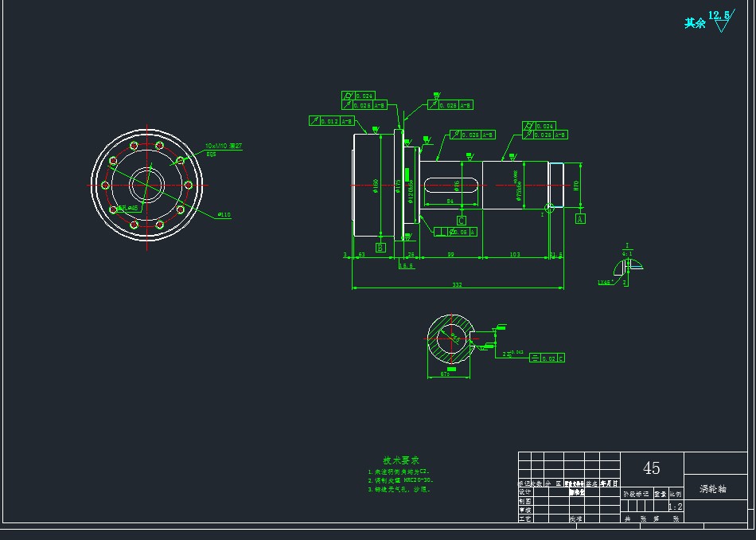
Task: Click technical requirement line 2 with HRC
Action: (x=400, y=480)
